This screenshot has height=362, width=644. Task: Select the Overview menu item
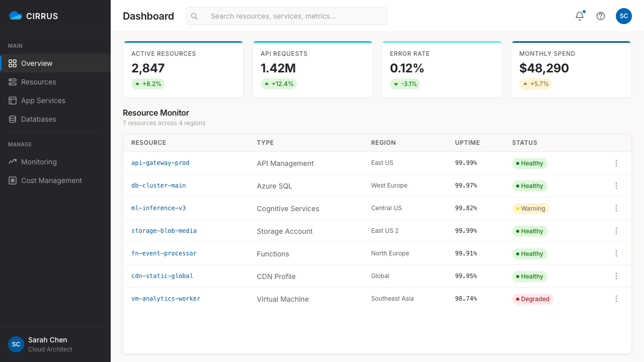(55, 63)
